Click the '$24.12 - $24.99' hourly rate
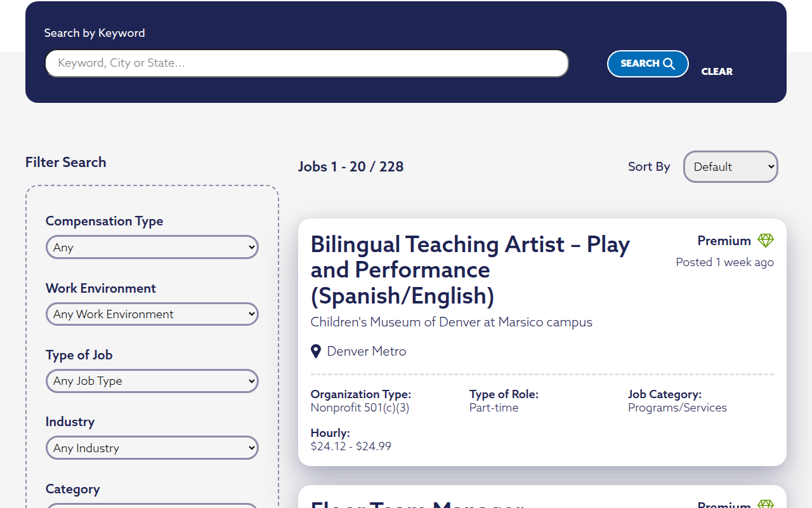 [351, 446]
